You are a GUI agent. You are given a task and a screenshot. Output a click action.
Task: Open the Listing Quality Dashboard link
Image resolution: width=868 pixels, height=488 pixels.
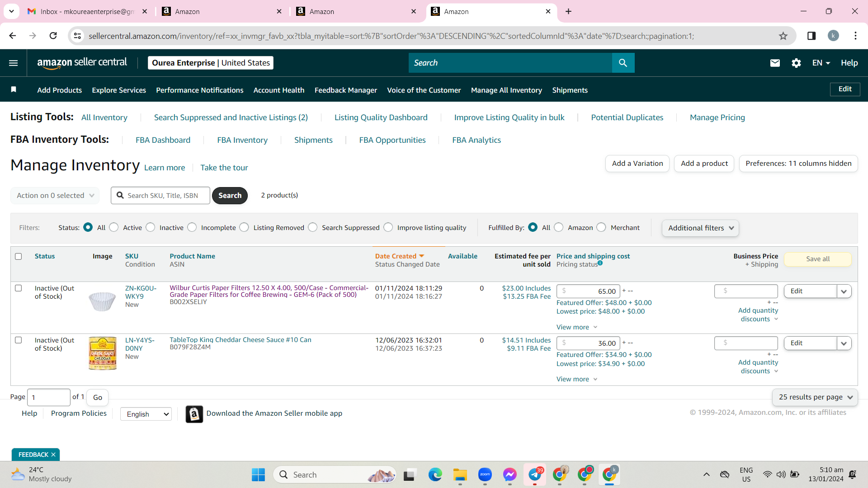point(381,117)
